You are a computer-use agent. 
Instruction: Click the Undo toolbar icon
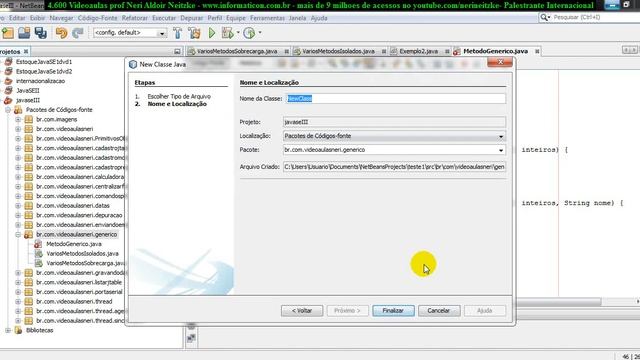click(x=61, y=33)
